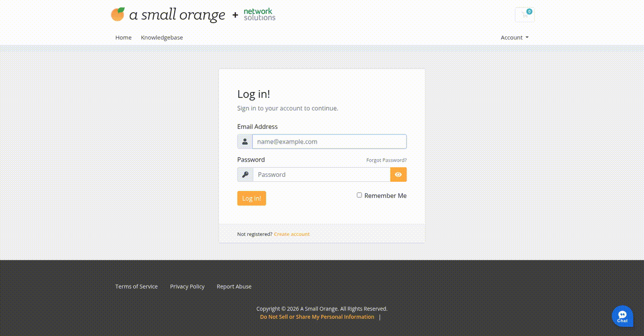Enable the Remember Me checkbox
The height and width of the screenshot is (336, 644).
[x=359, y=195]
